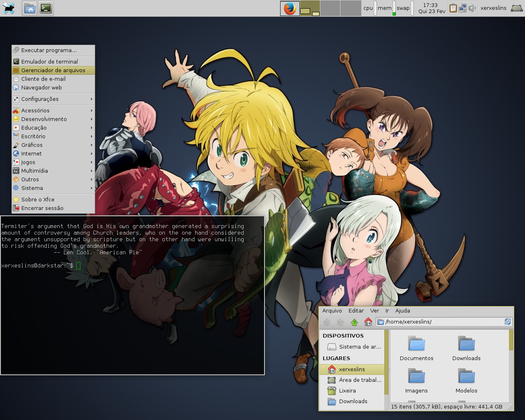The image size is (525, 420).
Task: Select xerxeslins in the Lugares sidebar
Action: 352,369
